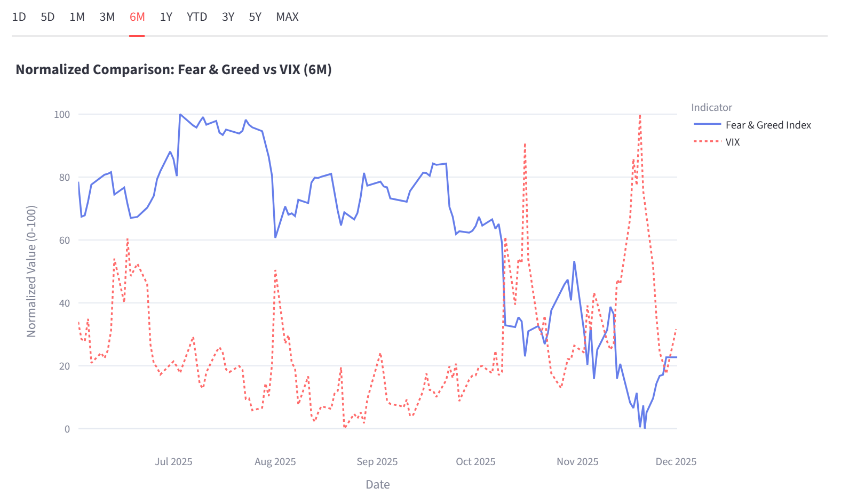Viewport: 849px width, 504px height.
Task: Click the active 6M tab
Action: [137, 17]
